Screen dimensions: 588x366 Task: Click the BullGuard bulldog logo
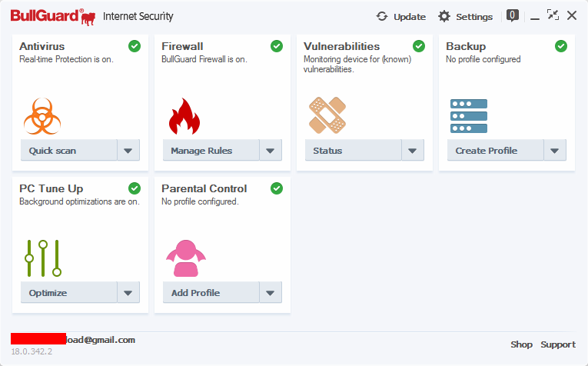pos(53,17)
